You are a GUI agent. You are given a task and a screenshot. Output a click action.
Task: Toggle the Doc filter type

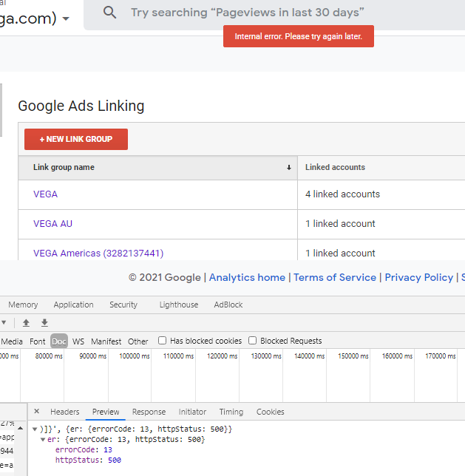(x=58, y=341)
